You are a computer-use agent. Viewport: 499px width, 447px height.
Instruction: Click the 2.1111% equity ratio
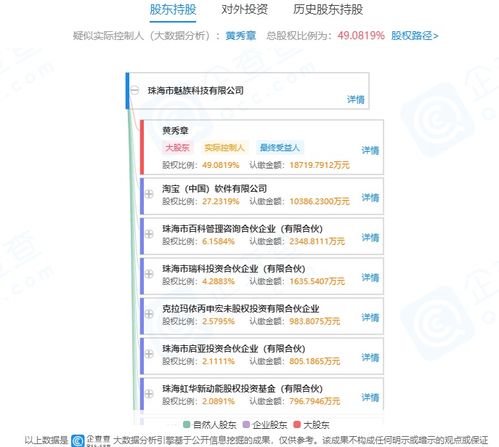pyautogui.click(x=218, y=361)
